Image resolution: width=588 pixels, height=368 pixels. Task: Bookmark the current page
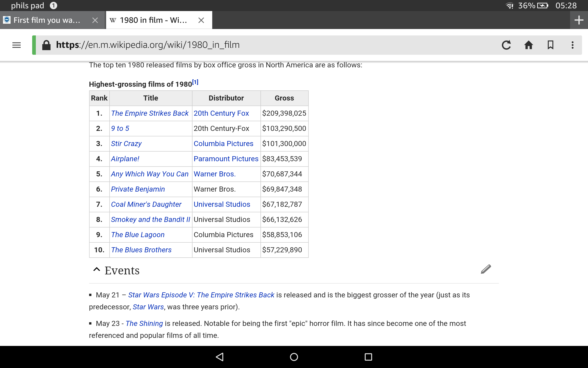point(550,45)
